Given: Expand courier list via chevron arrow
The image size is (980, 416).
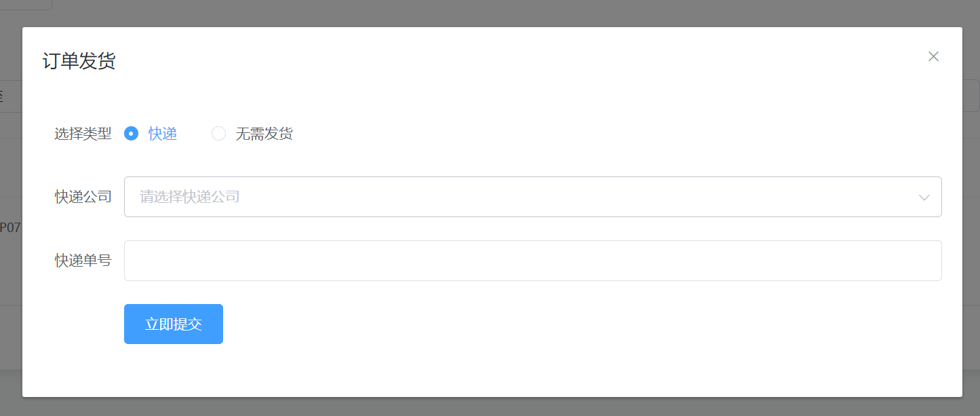Looking at the screenshot, I should 924,197.
